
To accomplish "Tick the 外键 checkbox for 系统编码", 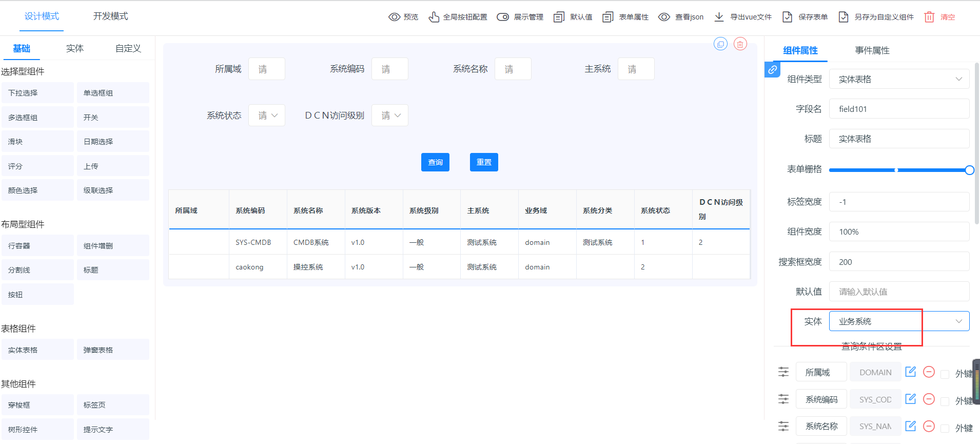I will [945, 401].
